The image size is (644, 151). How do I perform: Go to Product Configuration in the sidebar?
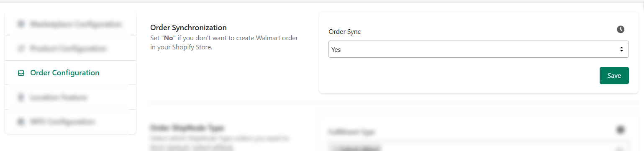tap(70, 49)
